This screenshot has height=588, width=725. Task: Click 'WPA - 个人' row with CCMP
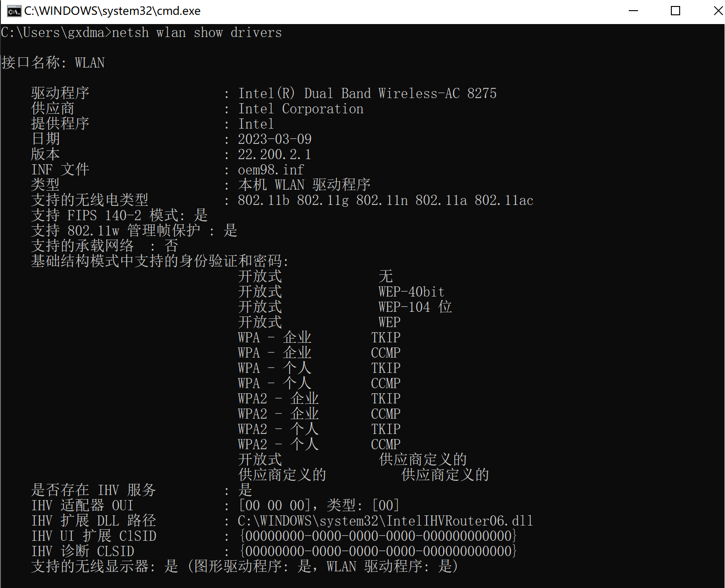319,383
